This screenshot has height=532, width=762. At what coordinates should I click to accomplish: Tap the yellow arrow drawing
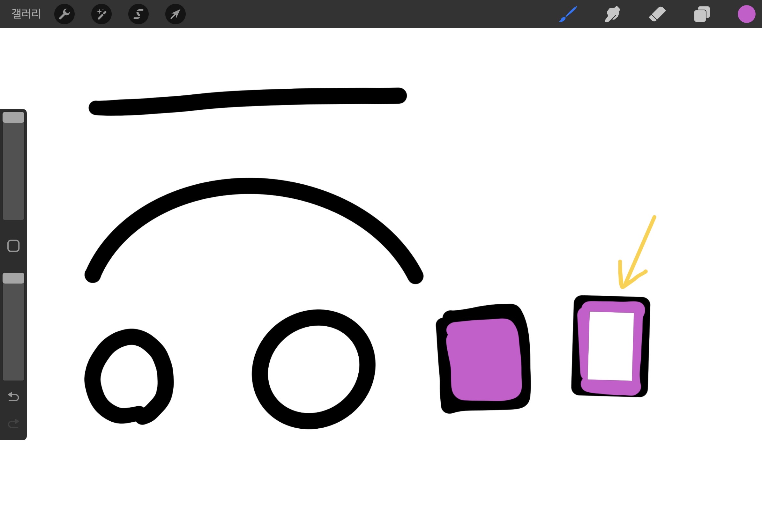(x=639, y=250)
